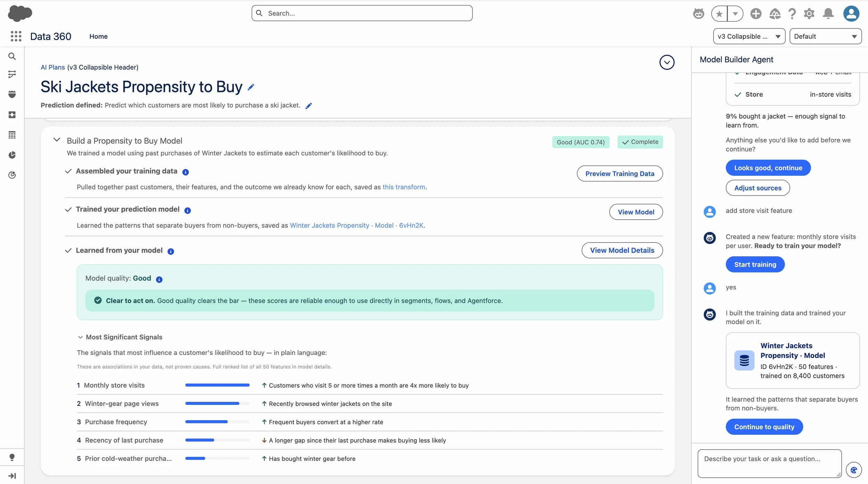Collapse the page header chevron circle
The image size is (868, 484).
click(667, 62)
